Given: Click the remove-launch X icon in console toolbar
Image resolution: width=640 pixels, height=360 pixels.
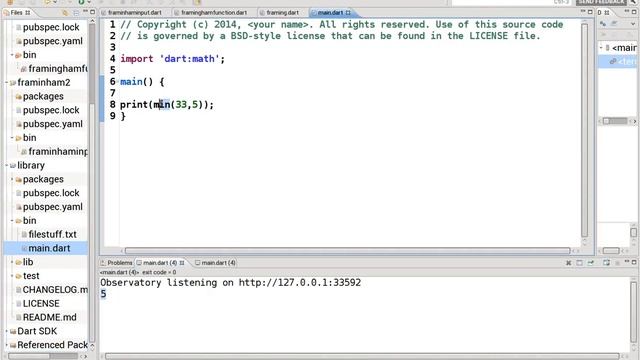Looking at the screenshot, I should pos(569,263).
